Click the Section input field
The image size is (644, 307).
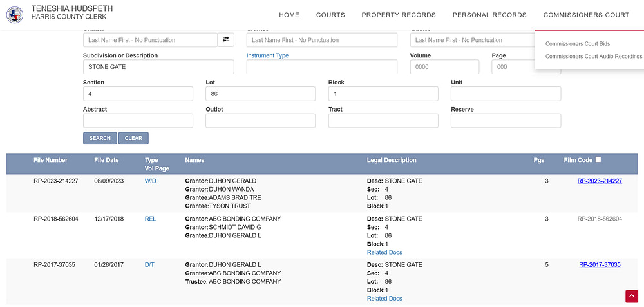pyautogui.click(x=138, y=94)
